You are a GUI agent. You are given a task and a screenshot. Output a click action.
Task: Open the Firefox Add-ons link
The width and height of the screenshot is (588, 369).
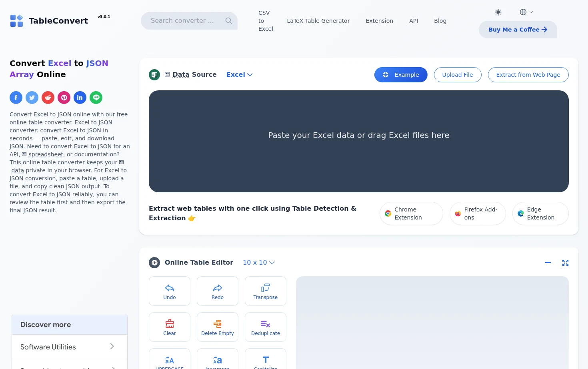coord(478,213)
